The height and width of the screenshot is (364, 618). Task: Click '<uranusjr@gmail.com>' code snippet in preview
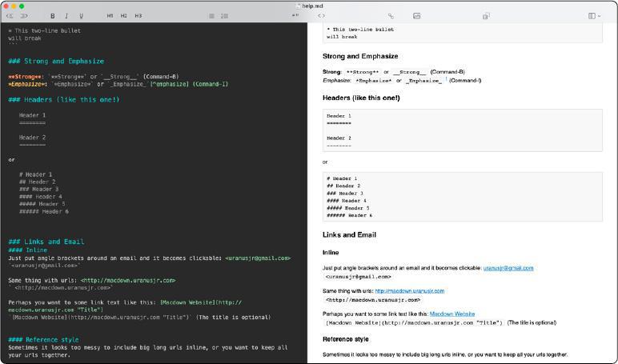[x=359, y=277]
